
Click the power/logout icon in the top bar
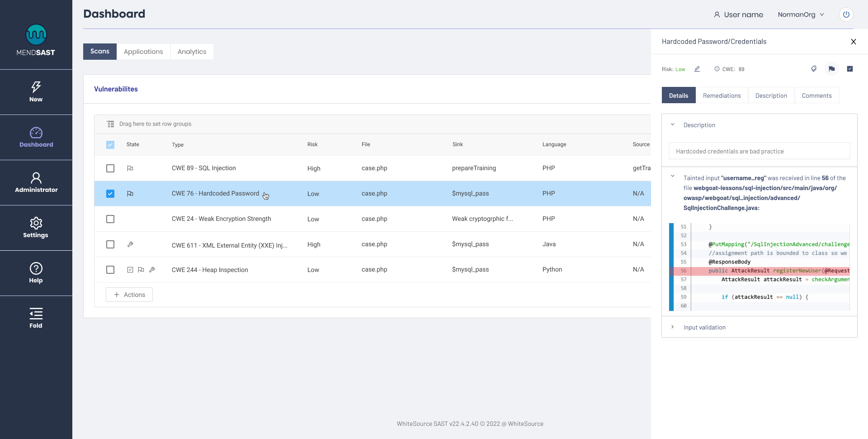(846, 14)
